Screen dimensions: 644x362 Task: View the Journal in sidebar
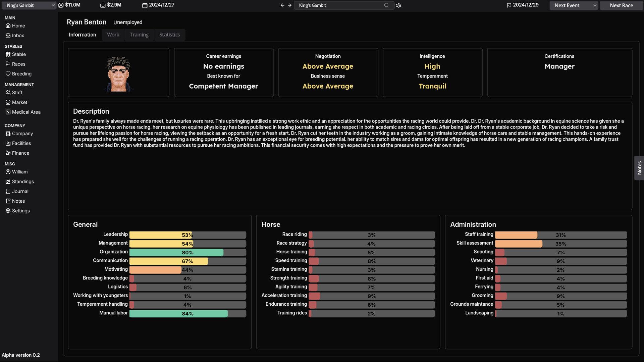tap(20, 191)
